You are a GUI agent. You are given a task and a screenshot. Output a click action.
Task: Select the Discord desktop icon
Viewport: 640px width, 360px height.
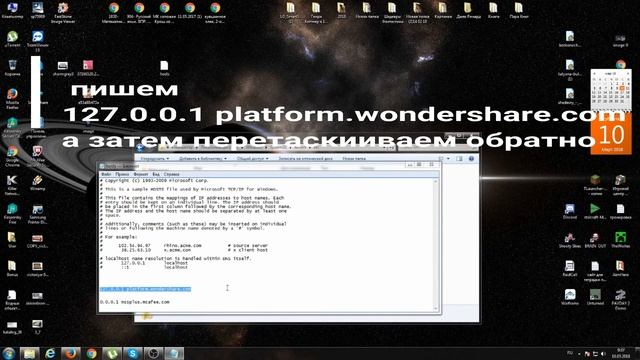570,211
